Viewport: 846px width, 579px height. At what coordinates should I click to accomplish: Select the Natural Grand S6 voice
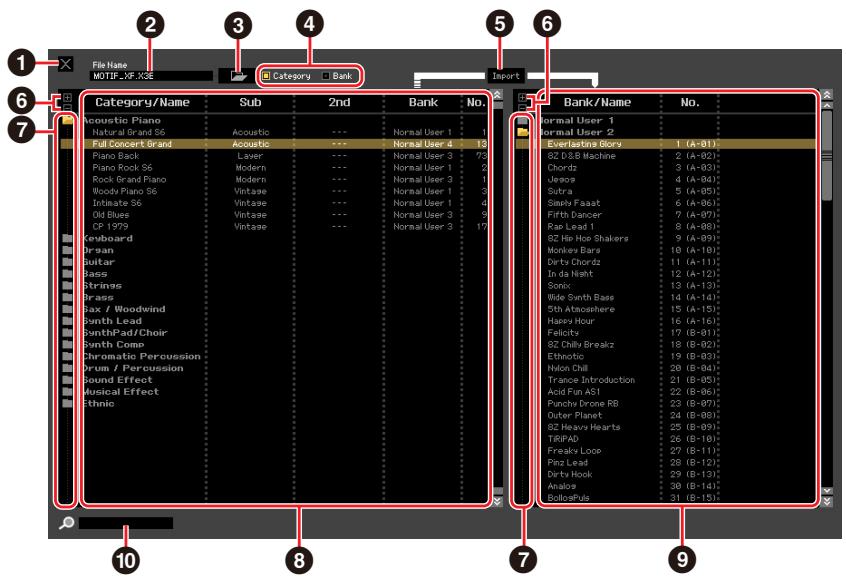[128, 132]
